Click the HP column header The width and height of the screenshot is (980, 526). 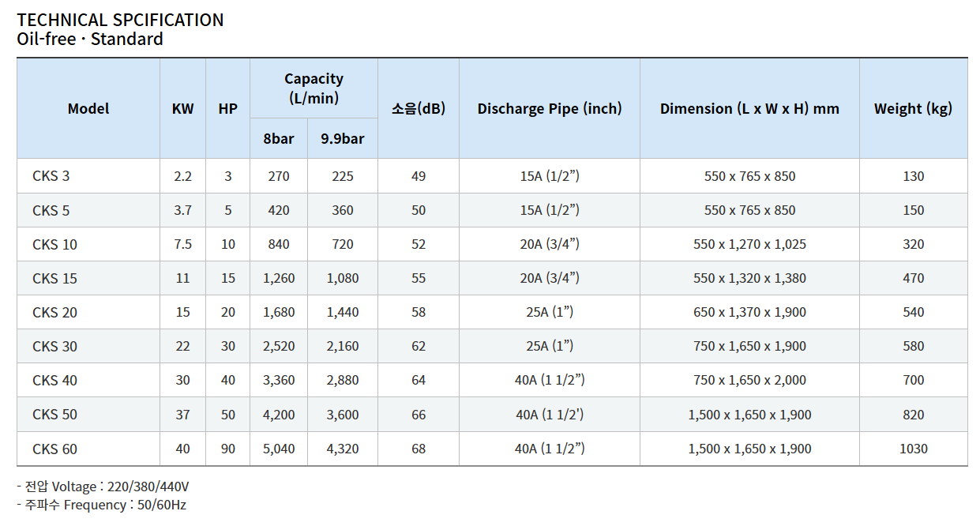click(228, 109)
